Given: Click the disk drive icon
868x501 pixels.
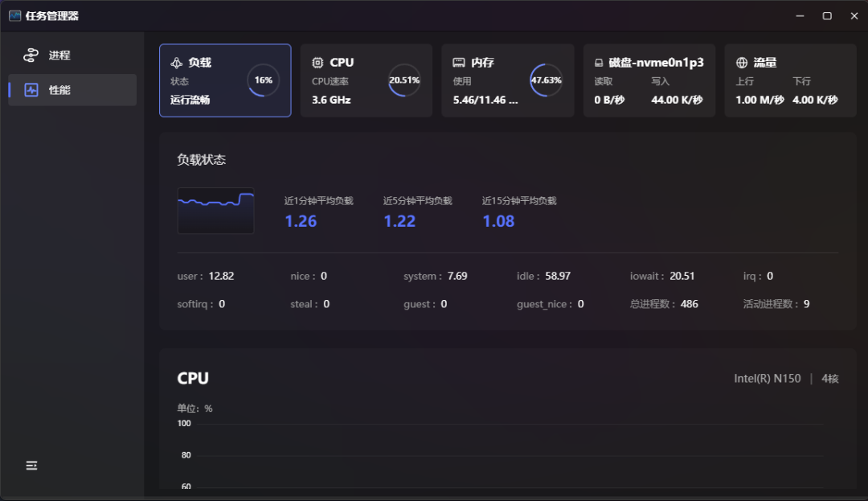Looking at the screenshot, I should (599, 63).
